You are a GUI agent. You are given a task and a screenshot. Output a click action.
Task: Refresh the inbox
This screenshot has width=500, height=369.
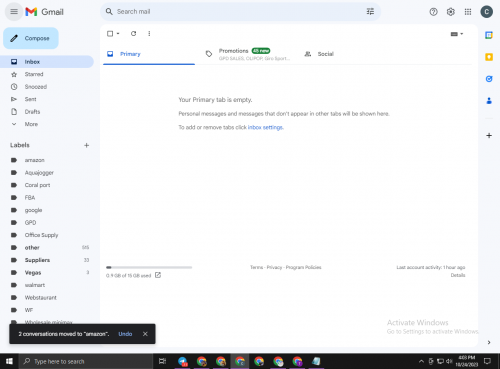tap(133, 34)
